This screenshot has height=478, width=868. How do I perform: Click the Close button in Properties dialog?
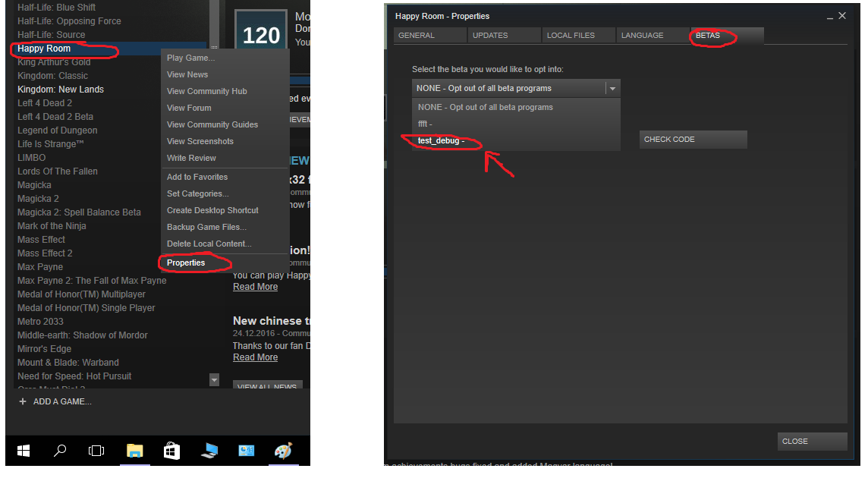click(811, 442)
